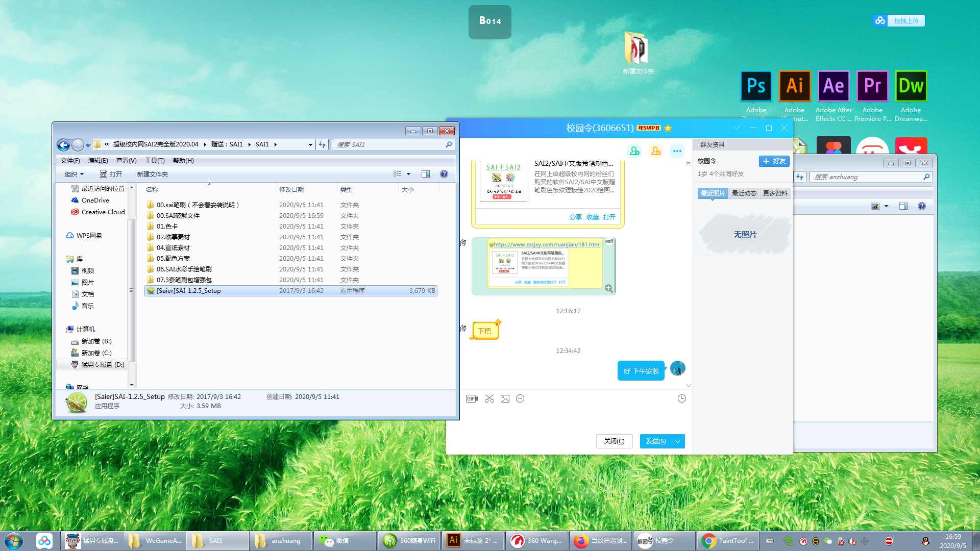Click the + 好友 add friend button
This screenshot has height=551, width=980.
774,161
